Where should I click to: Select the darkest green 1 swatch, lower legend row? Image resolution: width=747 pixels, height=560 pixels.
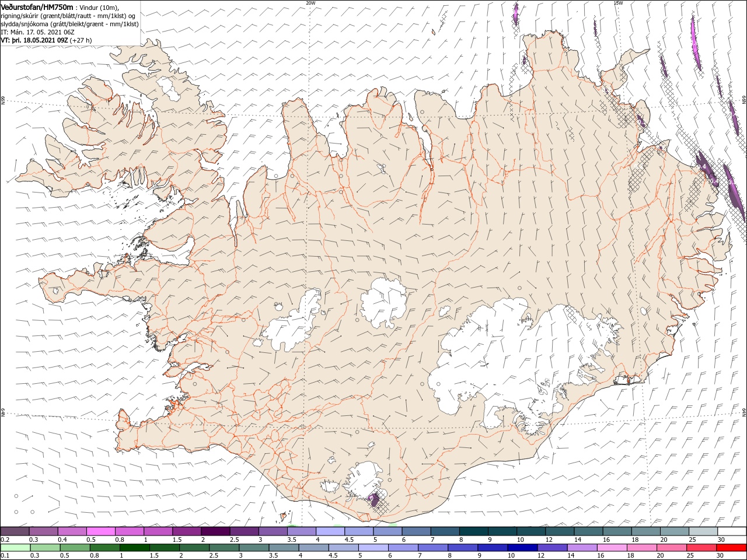[135, 548]
